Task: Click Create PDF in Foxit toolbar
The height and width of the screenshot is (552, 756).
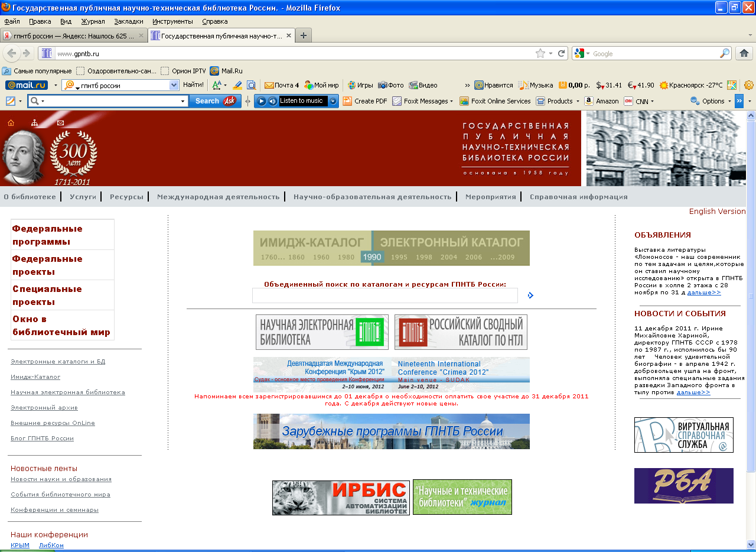Action: [365, 101]
